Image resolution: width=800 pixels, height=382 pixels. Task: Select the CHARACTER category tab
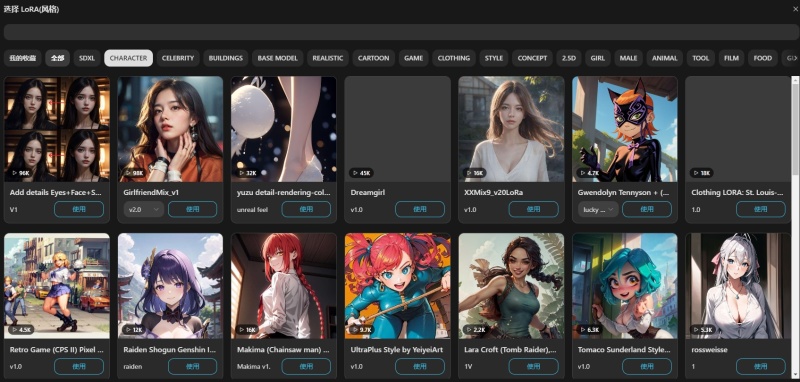pos(129,58)
